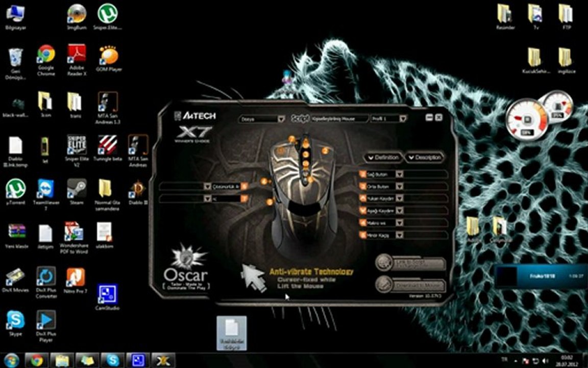
Task: Click orange icon beside Yukarı Kaydır
Action: click(x=362, y=198)
